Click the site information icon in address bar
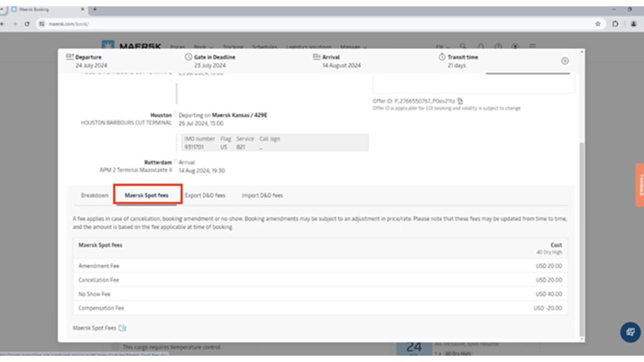This screenshot has width=644, height=362. tap(42, 24)
